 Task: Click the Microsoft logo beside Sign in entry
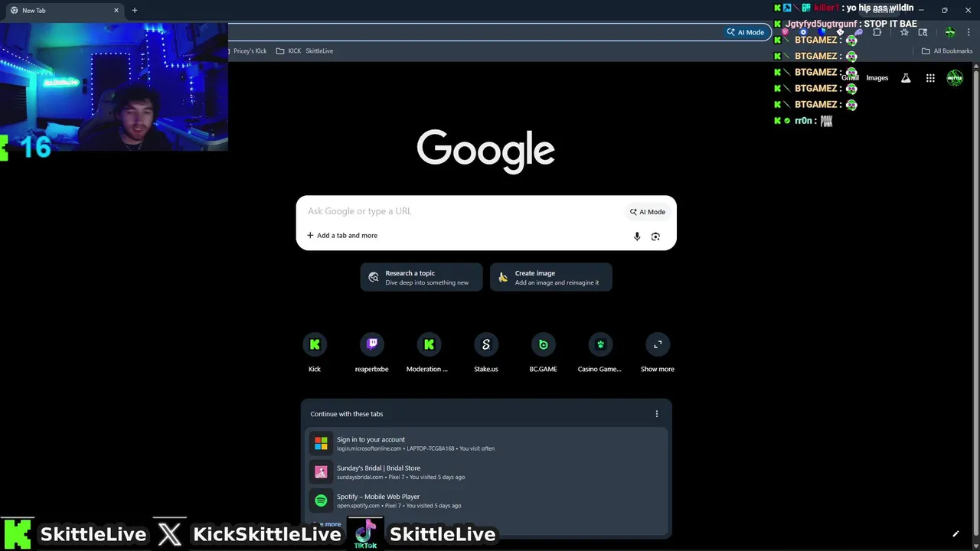click(x=321, y=443)
